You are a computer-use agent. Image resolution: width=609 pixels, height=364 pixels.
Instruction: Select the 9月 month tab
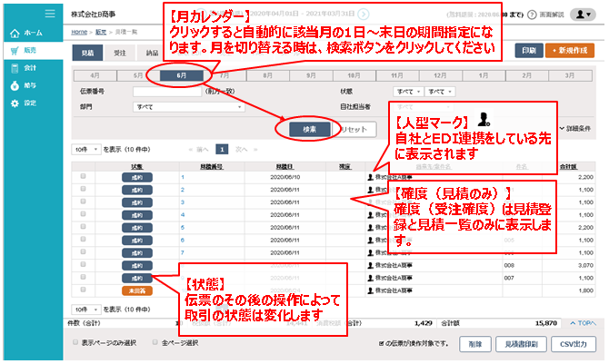pyautogui.click(x=311, y=75)
